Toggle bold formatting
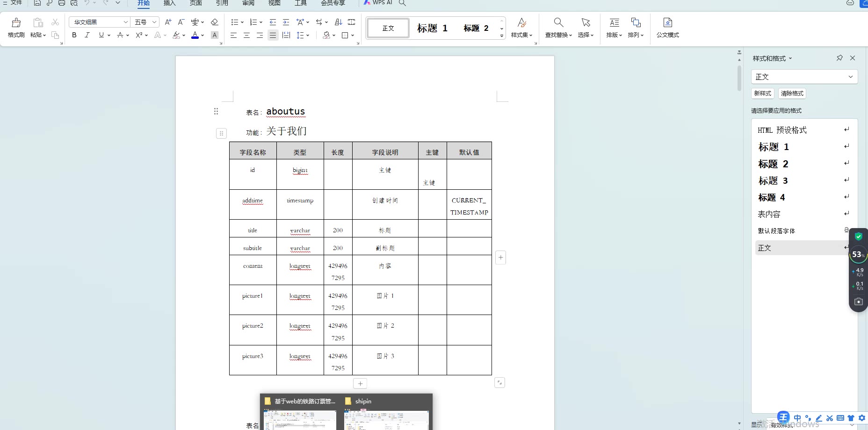This screenshot has height=430, width=868. [74, 35]
